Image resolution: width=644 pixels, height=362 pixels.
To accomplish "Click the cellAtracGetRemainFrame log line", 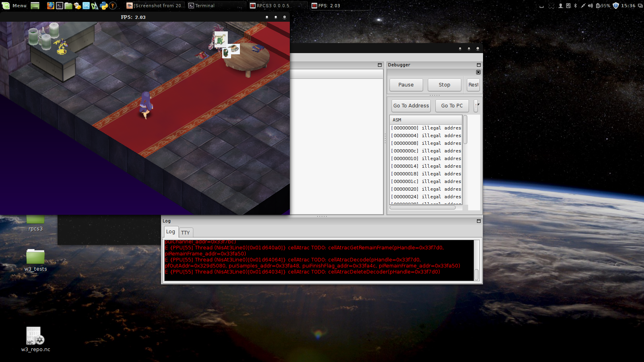I will [x=304, y=251].
